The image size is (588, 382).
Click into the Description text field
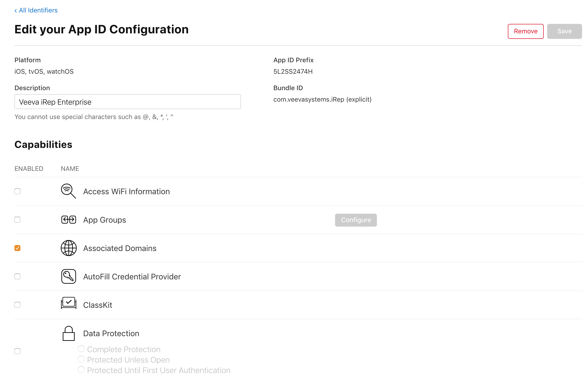pyautogui.click(x=127, y=102)
